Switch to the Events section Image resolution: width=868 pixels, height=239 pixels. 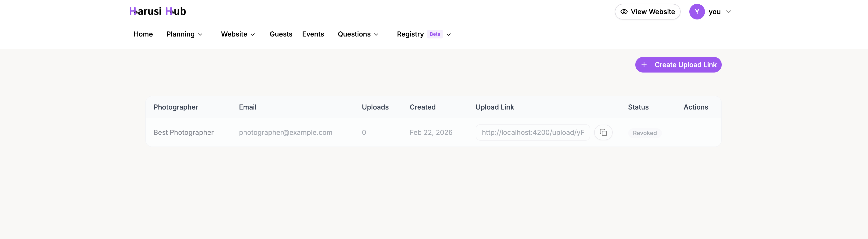313,34
